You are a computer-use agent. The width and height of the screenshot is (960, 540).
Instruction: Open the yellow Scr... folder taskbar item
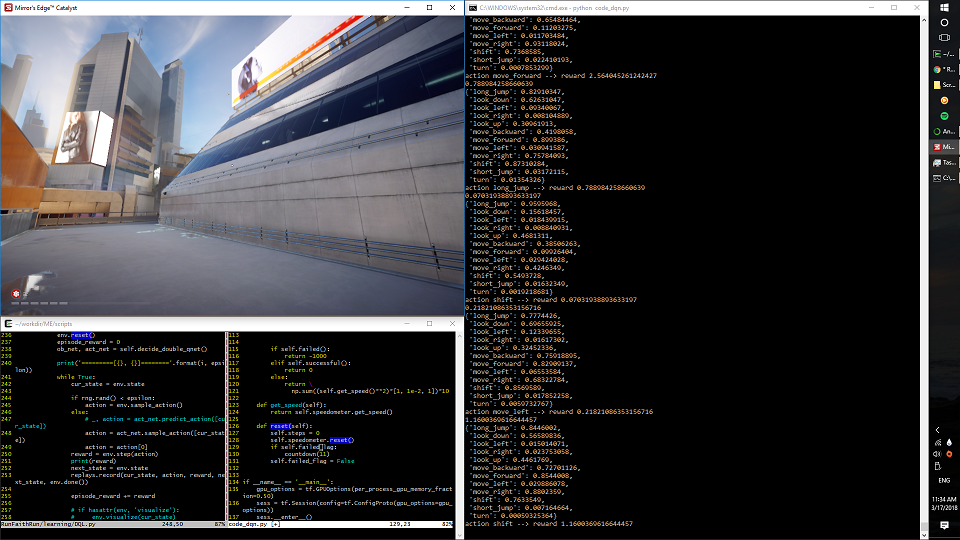click(944, 84)
